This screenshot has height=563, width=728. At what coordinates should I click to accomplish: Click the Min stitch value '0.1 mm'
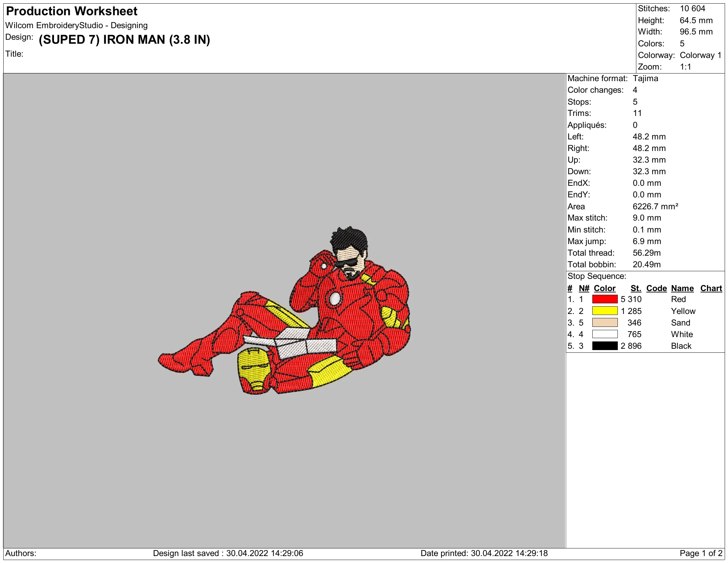[x=647, y=230]
